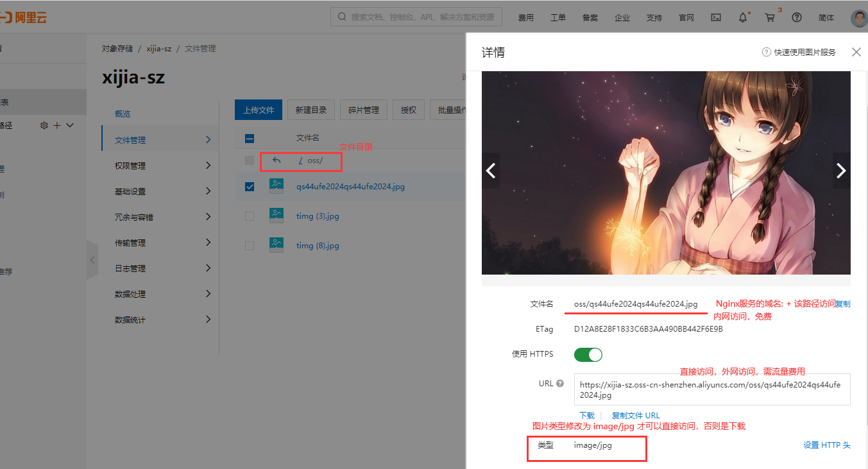Click the 阿里云 logo
Image resolution: width=868 pixels, height=469 pixels.
coord(24,17)
